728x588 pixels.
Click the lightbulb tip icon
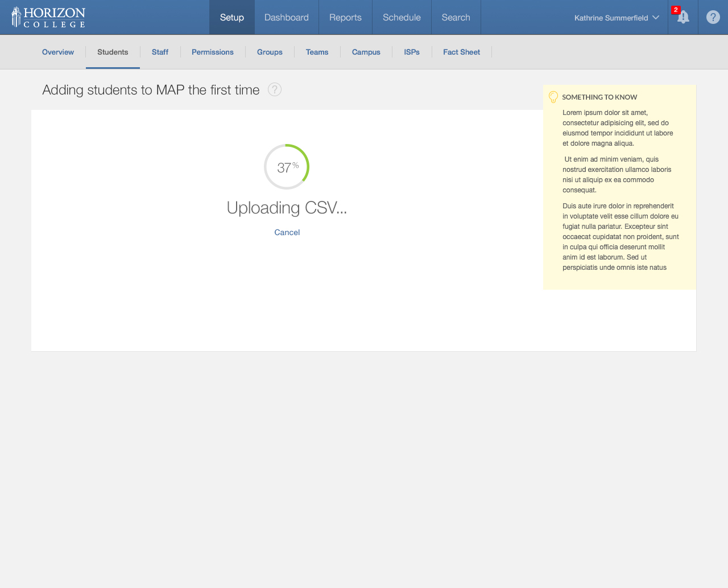click(x=553, y=97)
